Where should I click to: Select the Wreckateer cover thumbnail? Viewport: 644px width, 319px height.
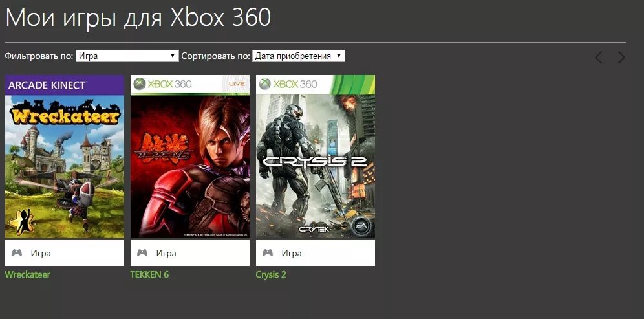click(65, 157)
